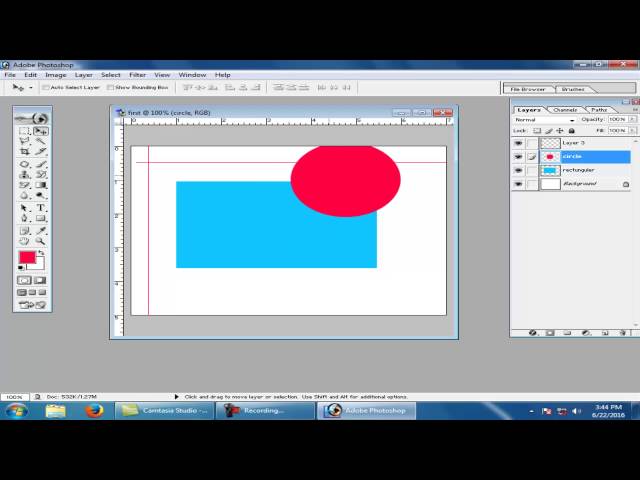Open the Layer menu
This screenshot has height=480, width=640.
[x=84, y=75]
